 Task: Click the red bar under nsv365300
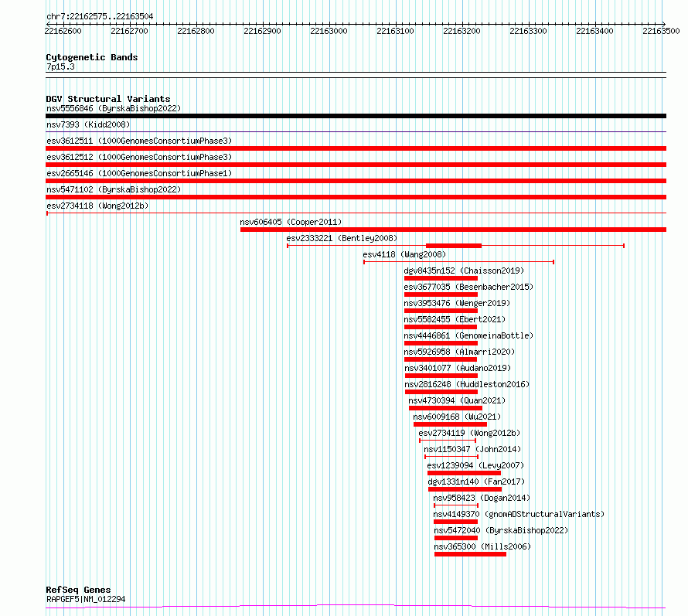tap(470, 554)
